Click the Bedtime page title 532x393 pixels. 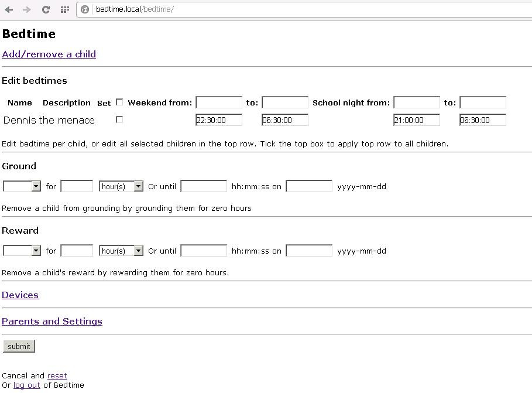[x=29, y=34]
